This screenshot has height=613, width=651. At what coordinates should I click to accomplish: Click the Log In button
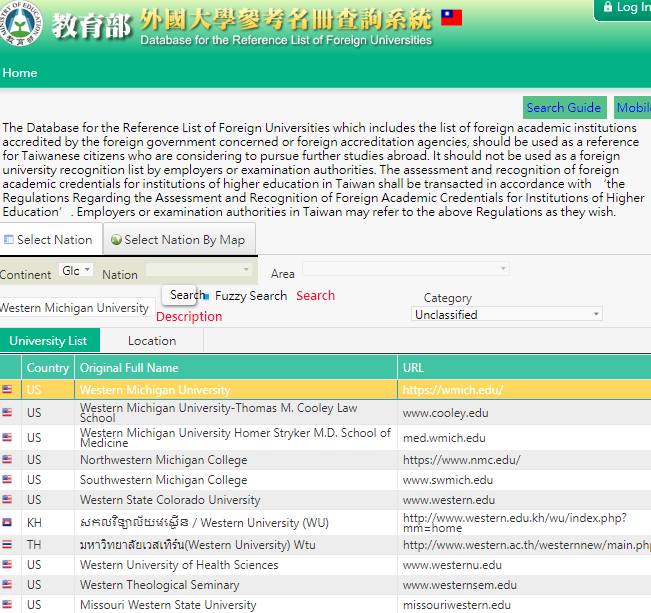[623, 8]
